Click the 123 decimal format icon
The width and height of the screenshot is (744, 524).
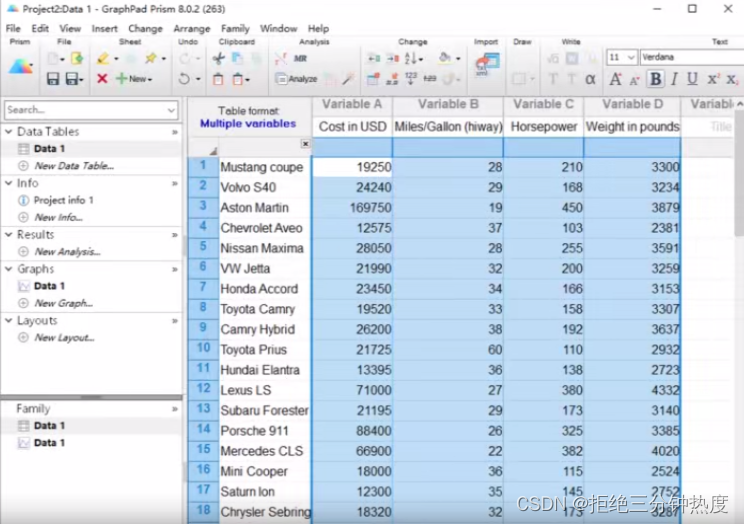pos(411,79)
